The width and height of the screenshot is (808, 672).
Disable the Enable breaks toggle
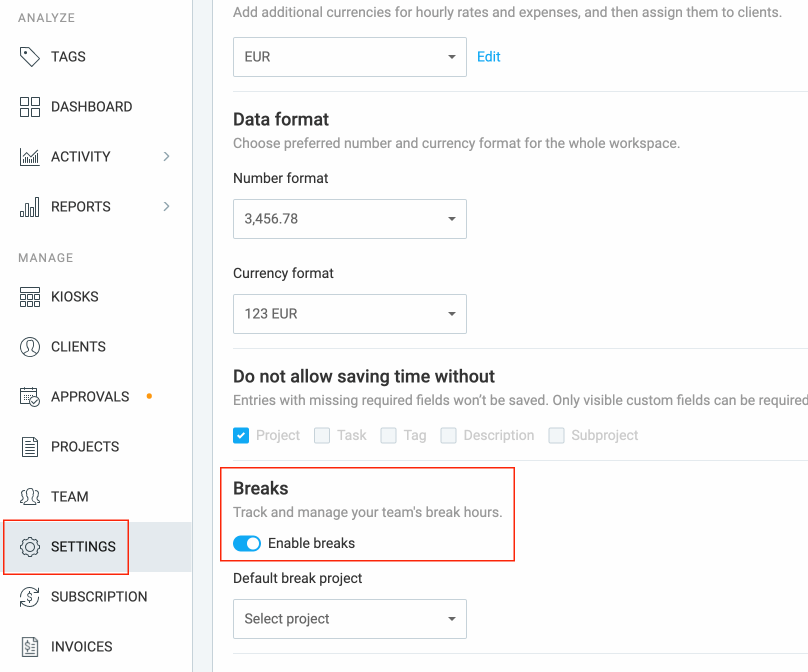pos(247,543)
